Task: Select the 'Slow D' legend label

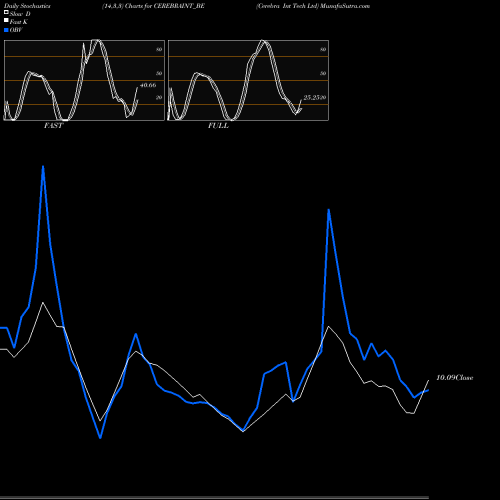Action: pyautogui.click(x=20, y=14)
